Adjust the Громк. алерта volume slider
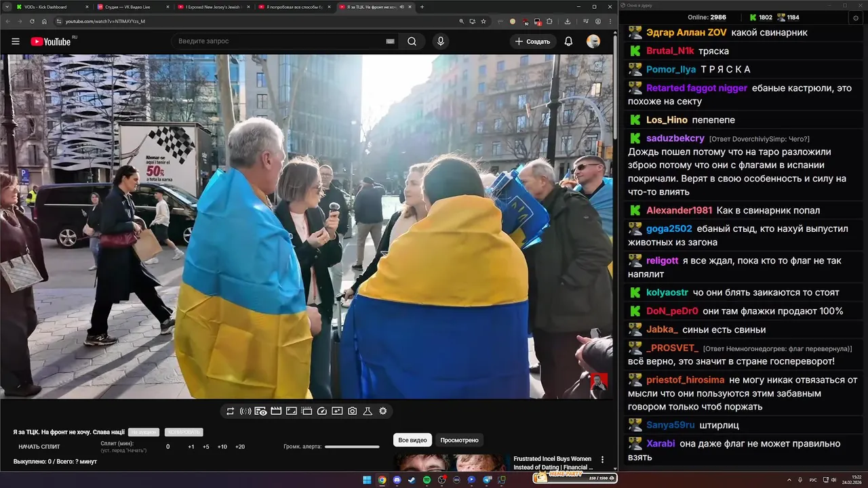This screenshot has width=868, height=488. coord(352,447)
